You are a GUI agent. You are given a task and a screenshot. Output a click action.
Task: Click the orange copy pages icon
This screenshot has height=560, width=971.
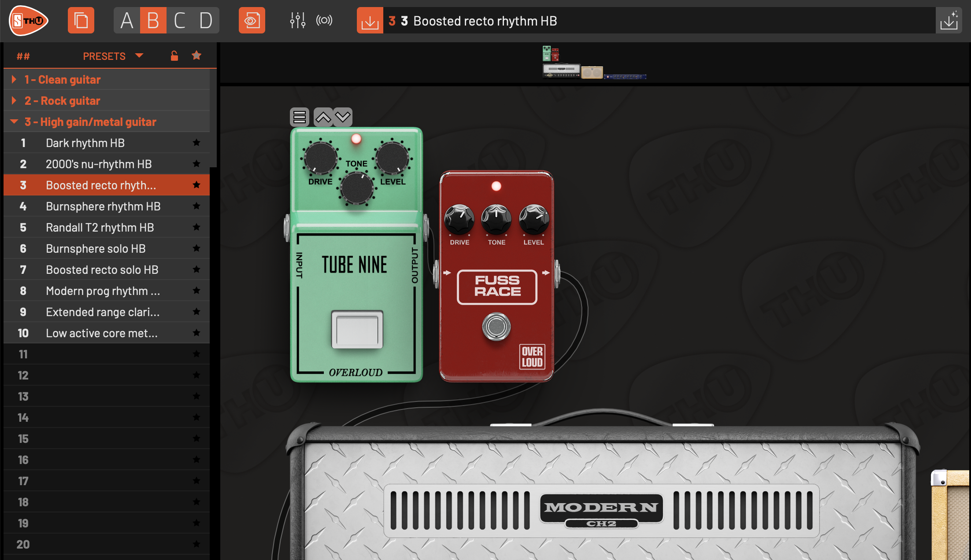point(81,21)
